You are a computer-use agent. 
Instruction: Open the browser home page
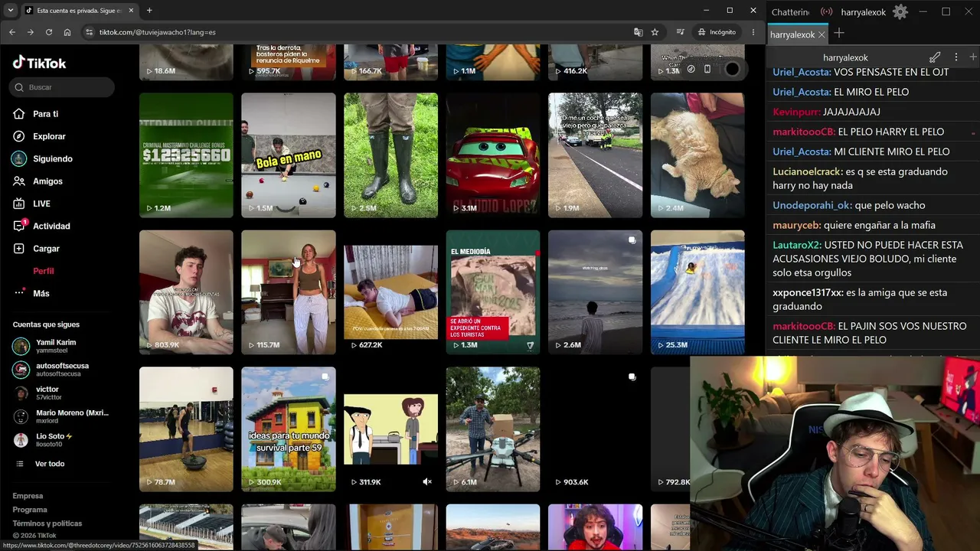[x=67, y=32]
